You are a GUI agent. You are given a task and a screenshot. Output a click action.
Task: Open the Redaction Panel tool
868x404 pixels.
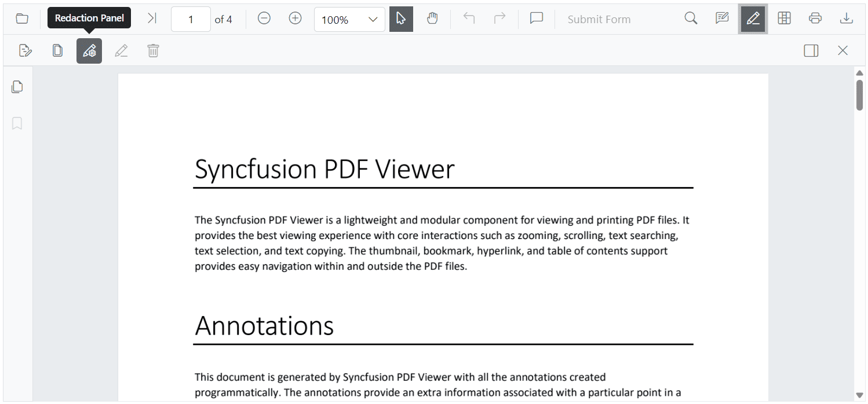tap(89, 51)
